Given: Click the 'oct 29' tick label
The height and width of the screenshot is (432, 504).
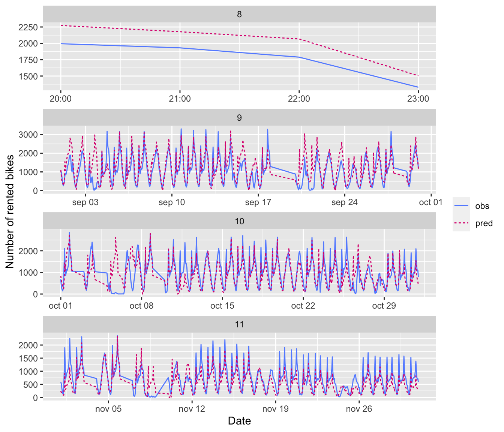Looking at the screenshot, I should click(x=384, y=306).
